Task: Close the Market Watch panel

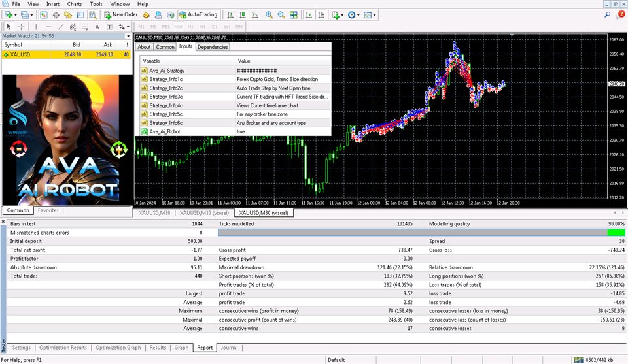Action: click(128, 36)
